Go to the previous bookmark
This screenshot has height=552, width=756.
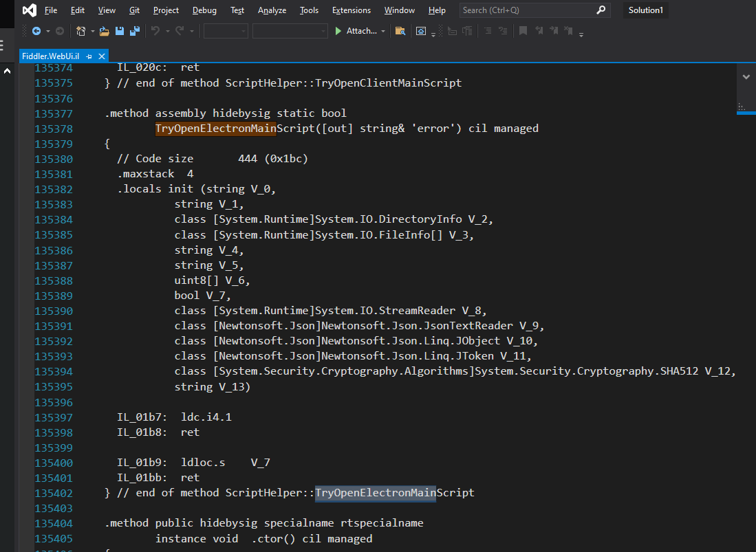pos(539,32)
